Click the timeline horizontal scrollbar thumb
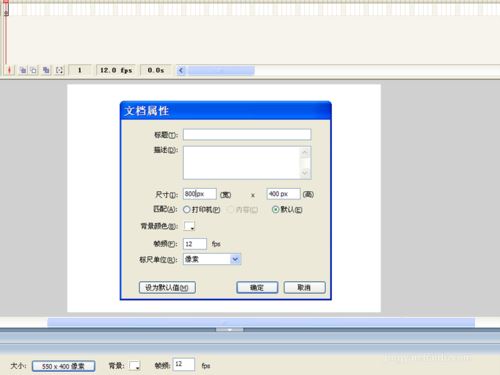 [220, 71]
